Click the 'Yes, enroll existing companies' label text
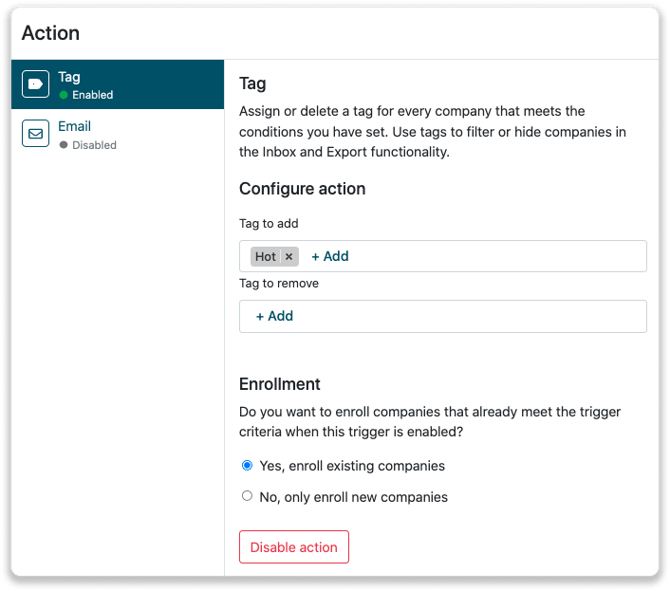 point(352,466)
